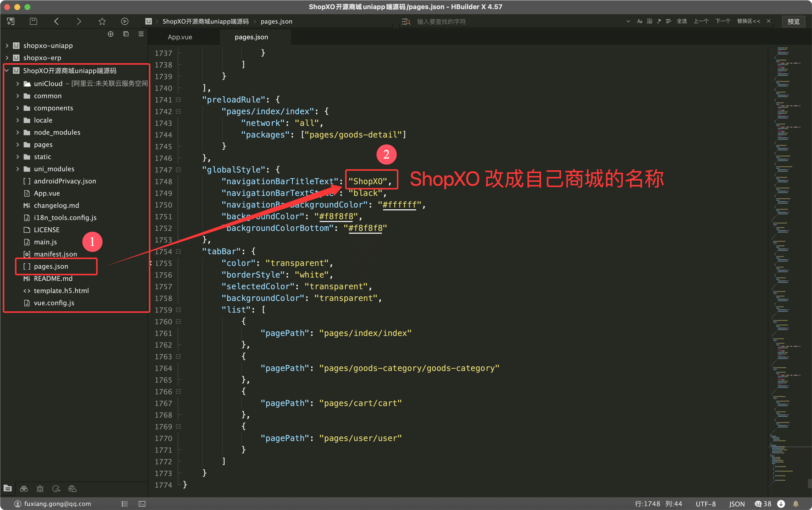
Task: Open the bug debug panel
Action: tap(40, 489)
